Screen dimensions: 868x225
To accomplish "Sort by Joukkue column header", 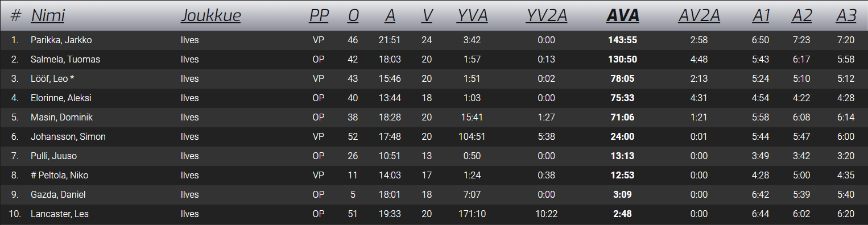I will click(210, 16).
